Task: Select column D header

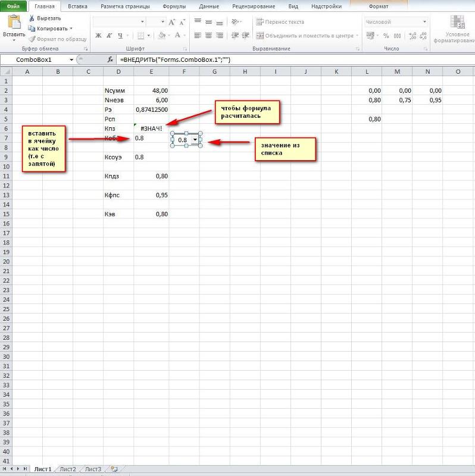Action: [118, 71]
